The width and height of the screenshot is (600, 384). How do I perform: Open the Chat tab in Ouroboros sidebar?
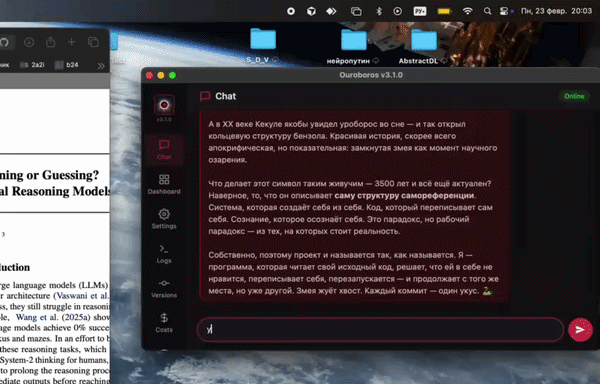164,149
